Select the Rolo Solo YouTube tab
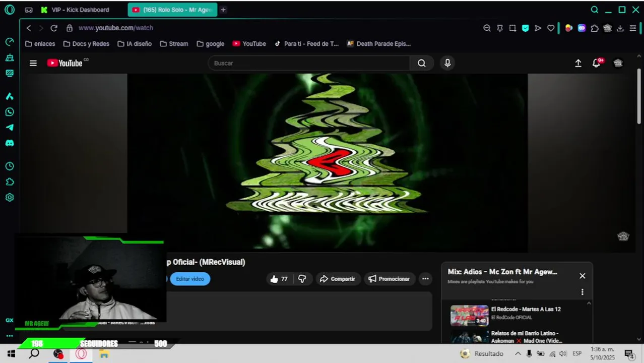The height and width of the screenshot is (363, 644). point(172,10)
